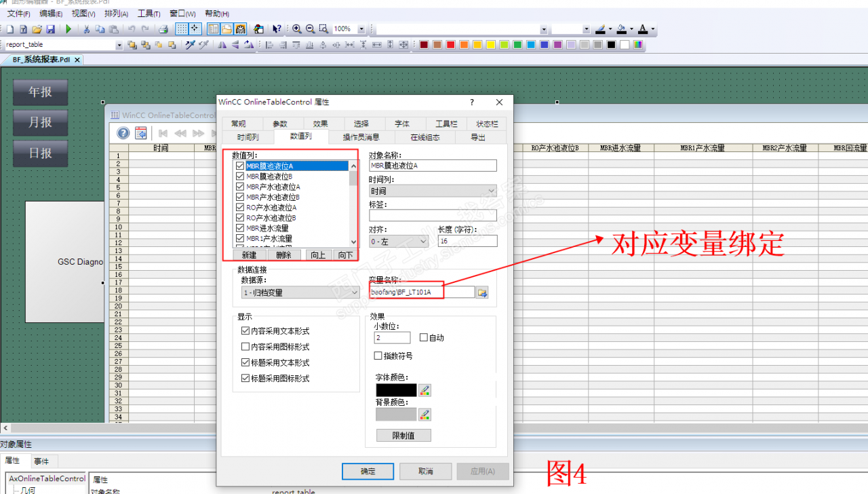This screenshot has width=868, height=494.
Task: Click the 向上 button
Action: pyautogui.click(x=318, y=255)
